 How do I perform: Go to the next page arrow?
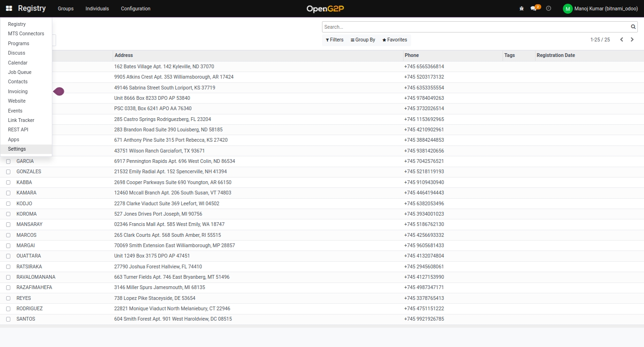tap(632, 40)
